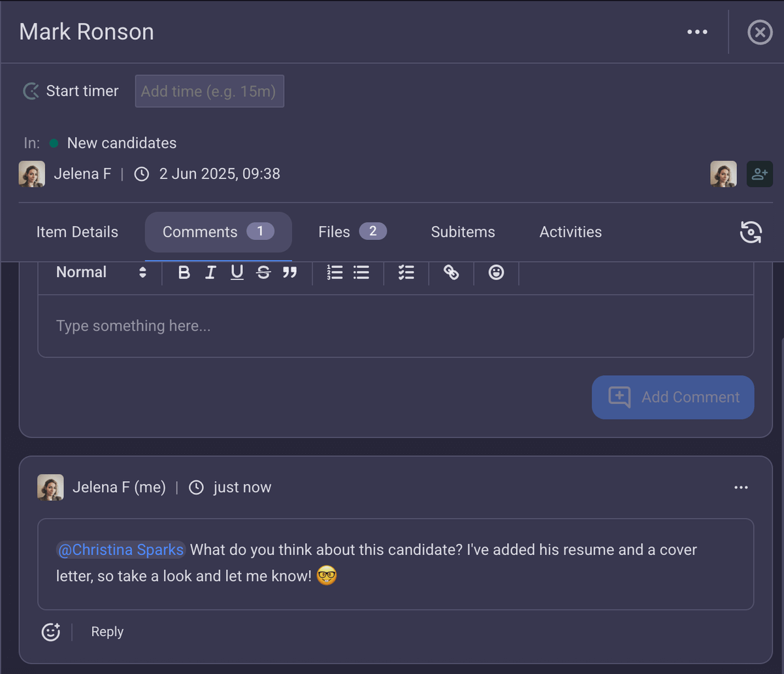Viewport: 784px width, 674px height.
Task: Open the Normal paragraph style dropdown
Action: coord(98,273)
